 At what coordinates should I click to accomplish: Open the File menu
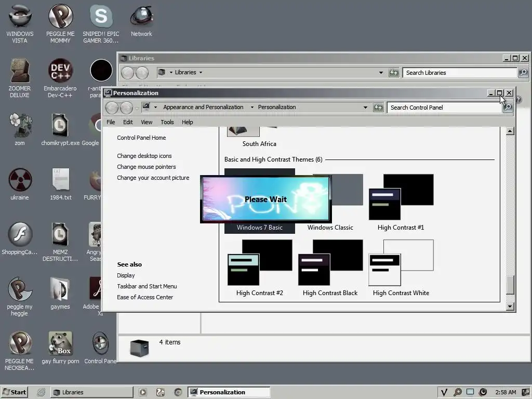pyautogui.click(x=111, y=122)
